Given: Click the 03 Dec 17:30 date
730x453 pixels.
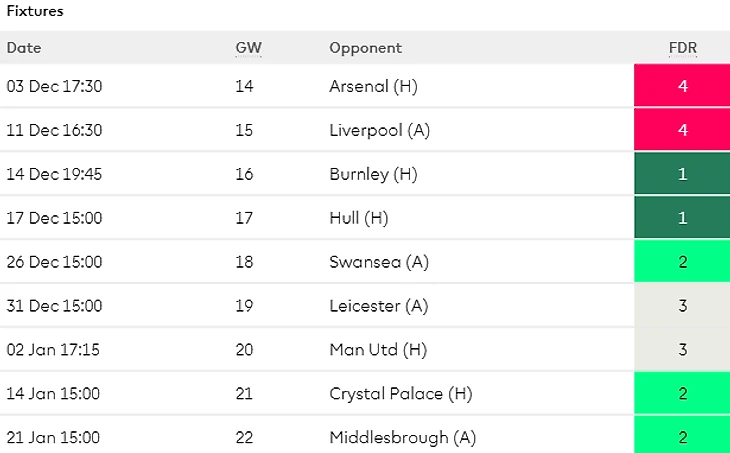Looking at the screenshot, I should pos(54,86).
